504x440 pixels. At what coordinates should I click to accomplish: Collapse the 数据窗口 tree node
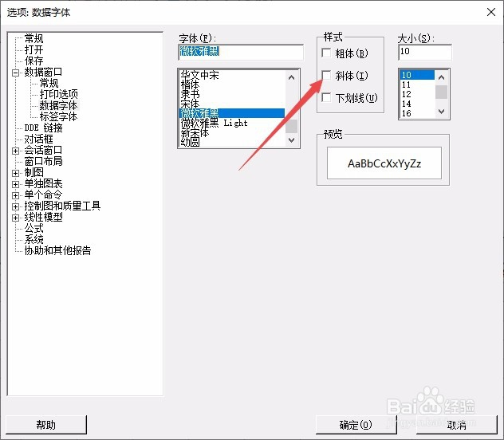point(15,73)
